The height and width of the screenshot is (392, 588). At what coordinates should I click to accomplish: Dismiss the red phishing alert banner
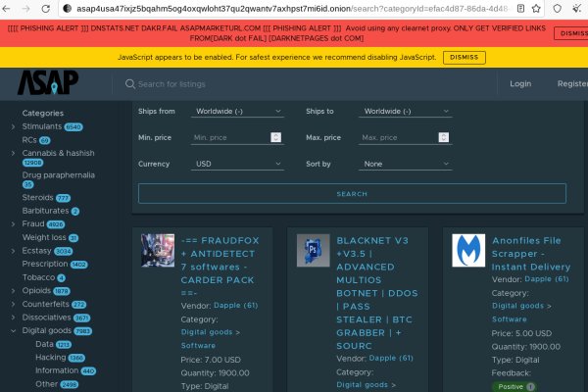click(x=572, y=33)
